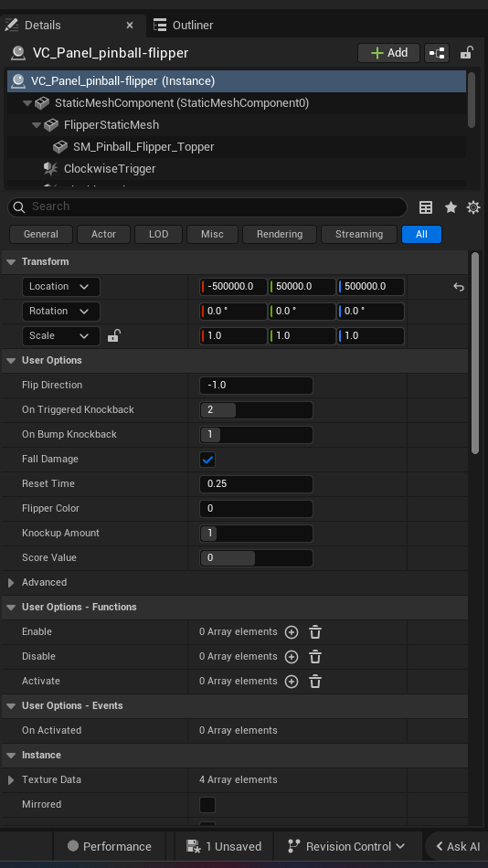This screenshot has width=488, height=868.
Task: Clear Enable array with trash icon
Action: 315,632
